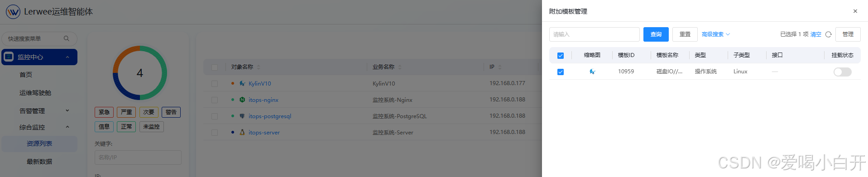Click the donut chart showing 4

(140, 73)
